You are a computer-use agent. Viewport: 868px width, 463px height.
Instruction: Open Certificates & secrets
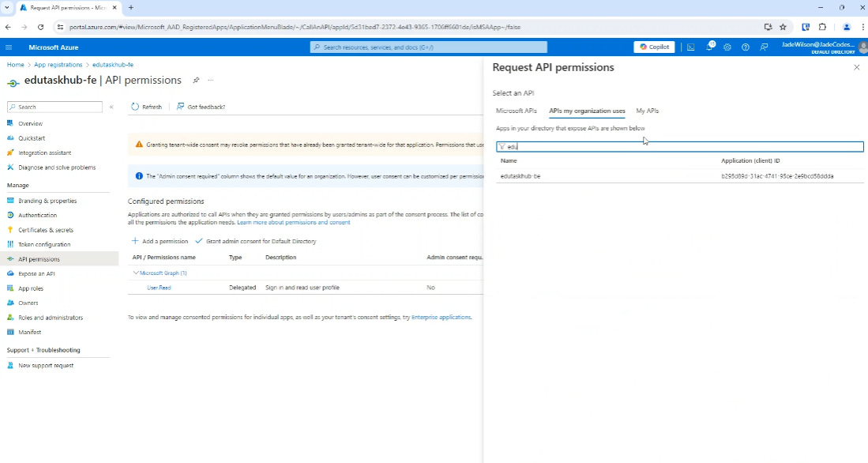coord(46,230)
